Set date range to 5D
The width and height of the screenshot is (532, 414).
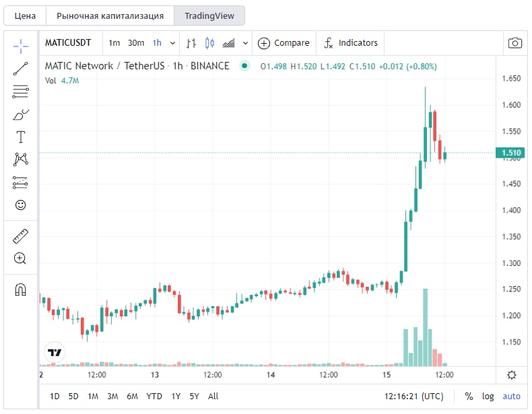(x=73, y=396)
